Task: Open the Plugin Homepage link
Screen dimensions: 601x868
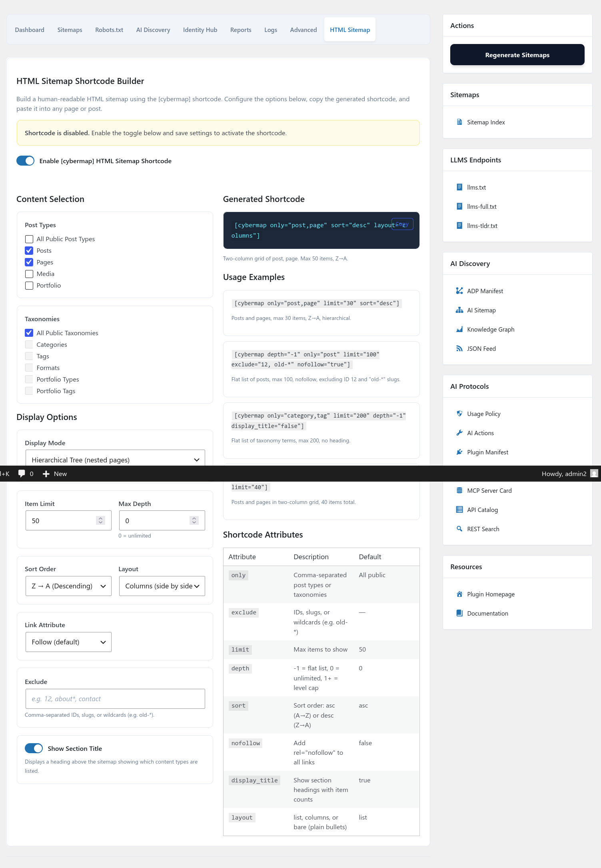Action: [491, 594]
